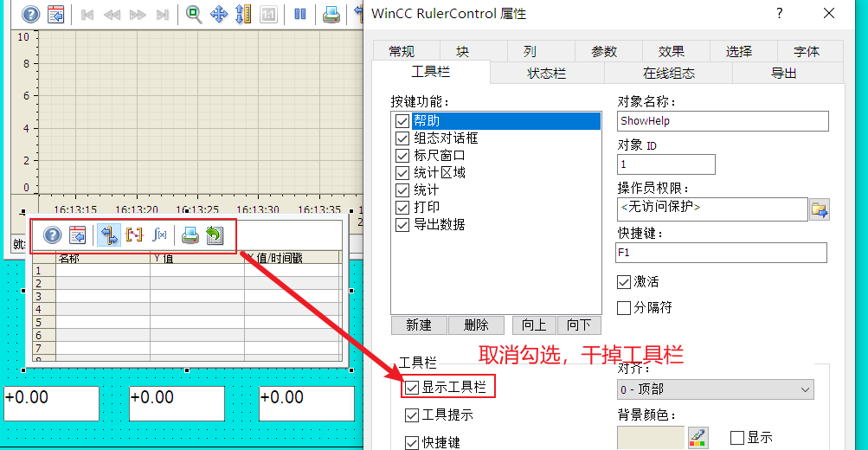Click the ruler icon in trend toolbar
868x450 pixels.
pos(243,14)
